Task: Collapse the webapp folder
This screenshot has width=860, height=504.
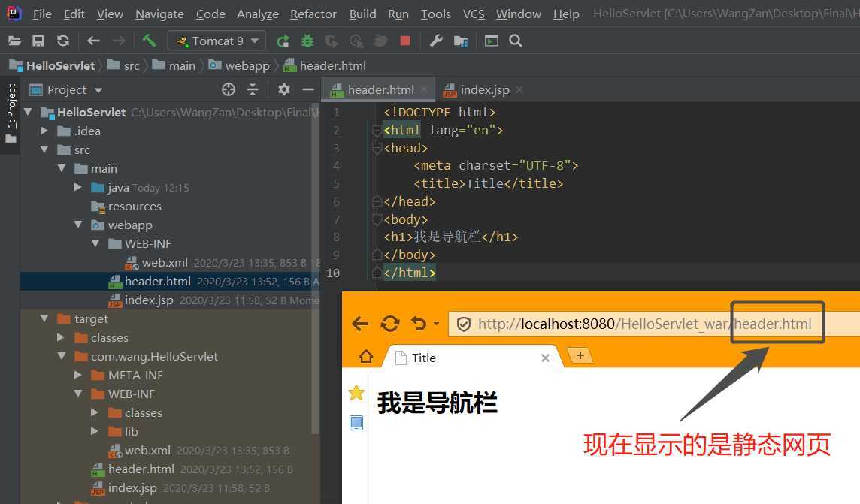Action: tap(78, 225)
